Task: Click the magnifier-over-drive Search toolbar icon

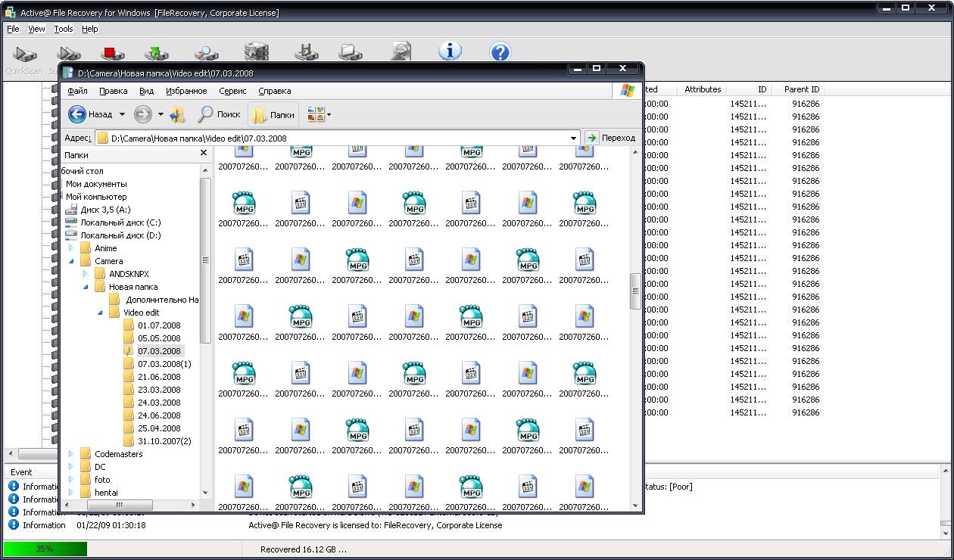Action: [206, 53]
